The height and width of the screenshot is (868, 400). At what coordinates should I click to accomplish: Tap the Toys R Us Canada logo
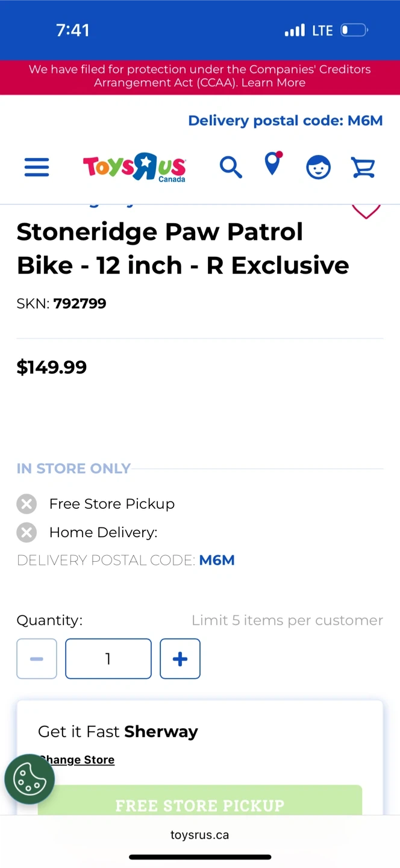(134, 167)
